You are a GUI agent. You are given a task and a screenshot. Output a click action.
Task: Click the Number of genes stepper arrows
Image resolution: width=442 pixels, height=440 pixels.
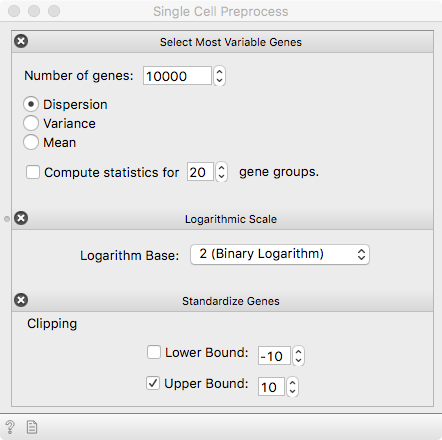[219, 76]
